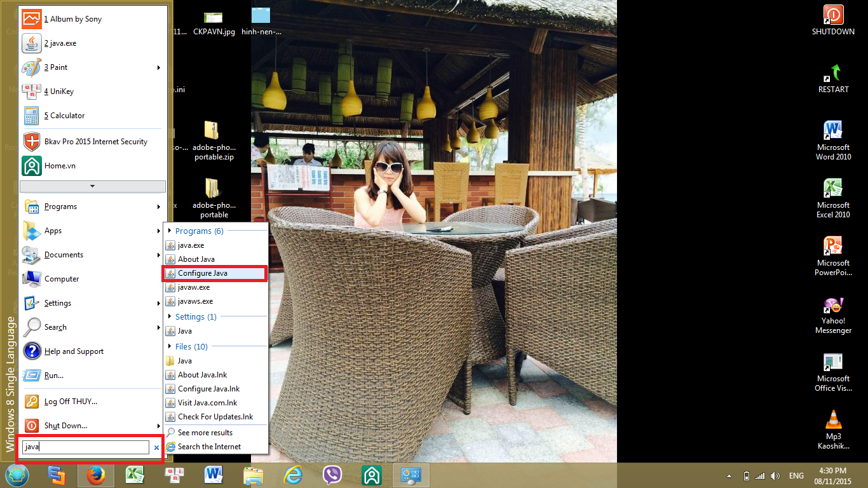Click the Firefox icon in taskbar
This screenshot has height=488, width=868.
[x=95, y=475]
